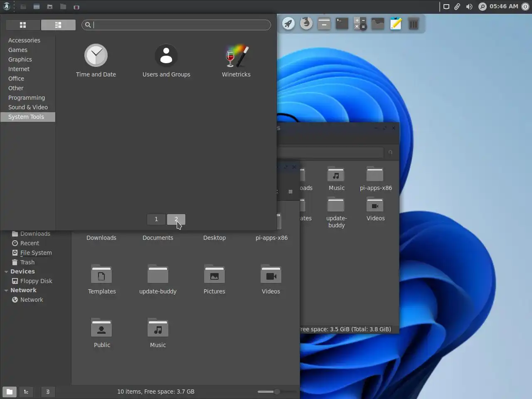Viewport: 532px width, 399px height.
Task: Show tree view sidebar in status bar
Action: tap(26, 392)
